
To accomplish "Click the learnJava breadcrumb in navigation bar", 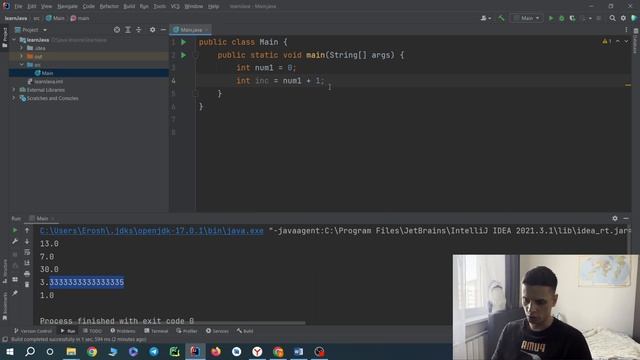I will [16, 18].
